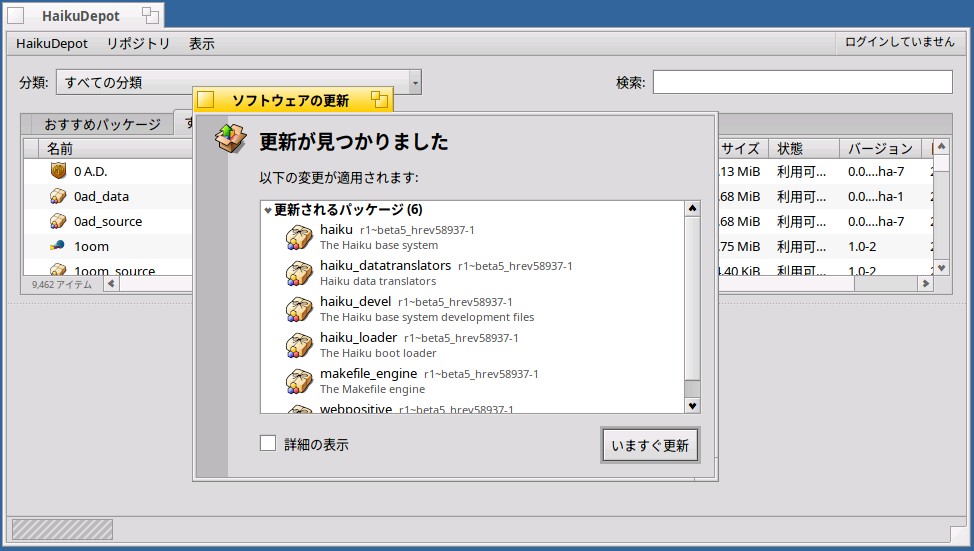
Task: Open the 分類 dropdown showing すべての分類
Action: click(239, 82)
